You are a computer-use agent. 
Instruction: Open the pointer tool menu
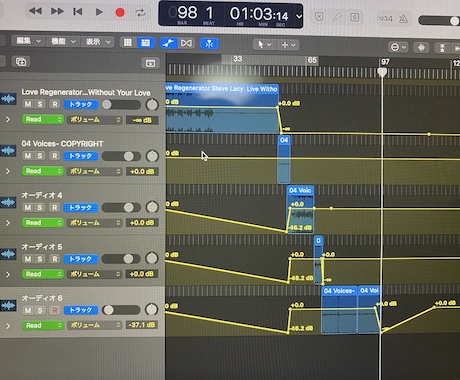[x=264, y=44]
